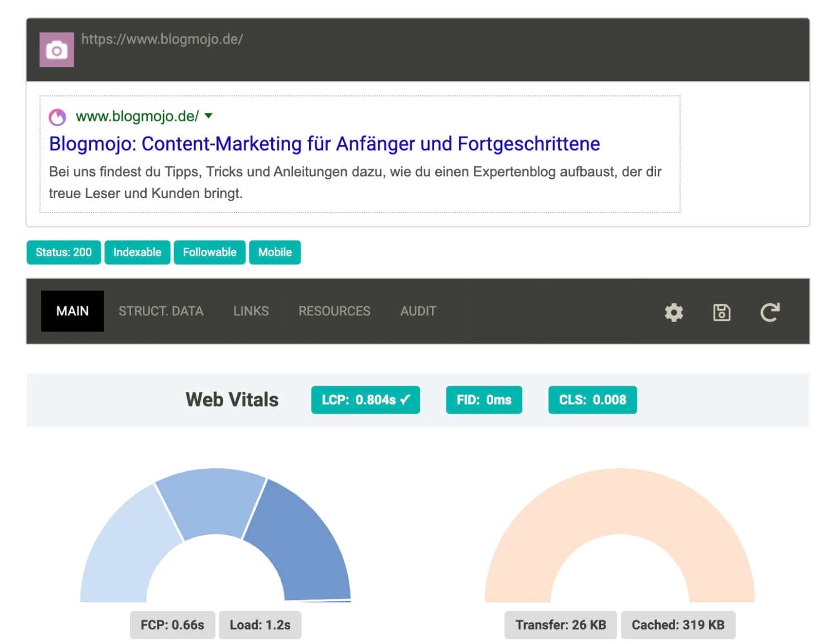Click the darkest blue gauge segment
The image size is (837, 644).
pyautogui.click(x=301, y=541)
